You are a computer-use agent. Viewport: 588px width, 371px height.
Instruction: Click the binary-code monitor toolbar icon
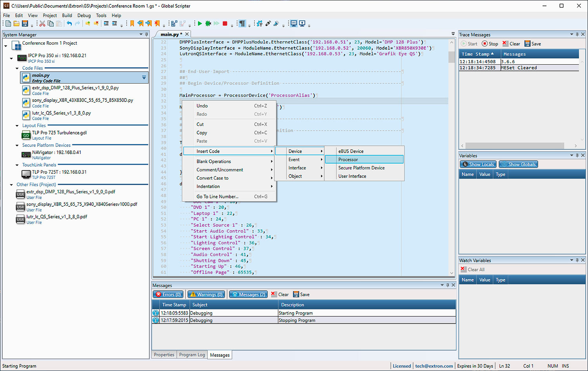tap(294, 24)
